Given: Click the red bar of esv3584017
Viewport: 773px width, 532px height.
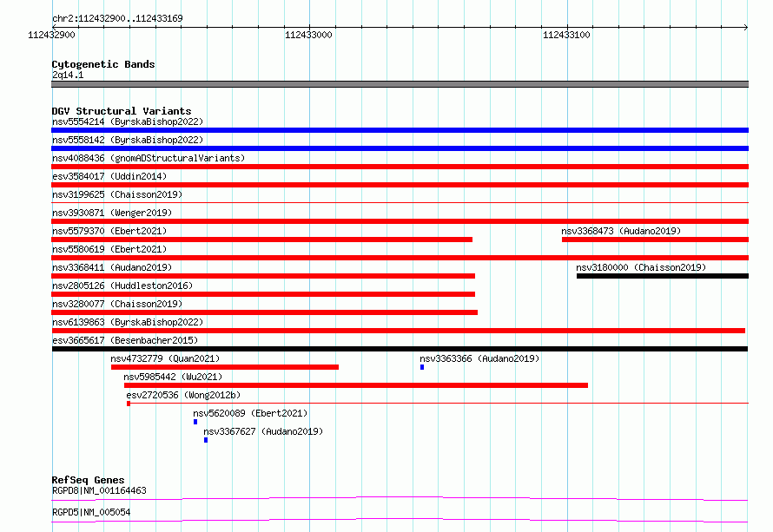Looking at the screenshot, I should click(400, 185).
